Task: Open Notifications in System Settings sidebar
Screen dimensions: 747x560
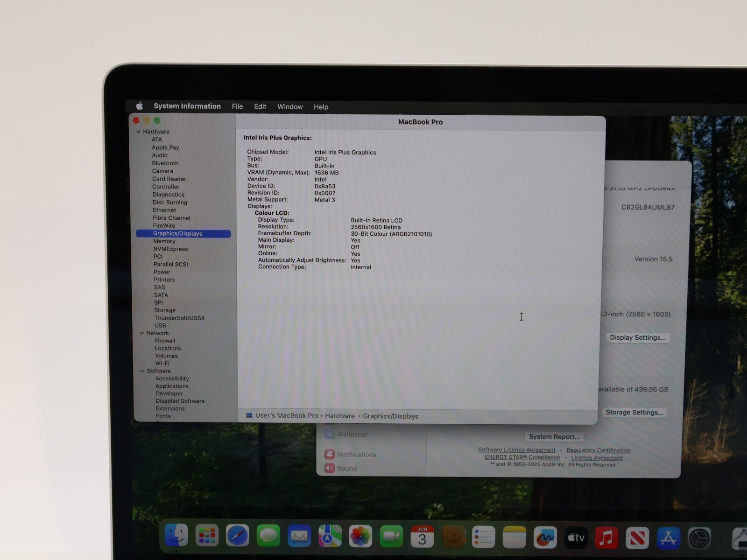Action: point(356,455)
